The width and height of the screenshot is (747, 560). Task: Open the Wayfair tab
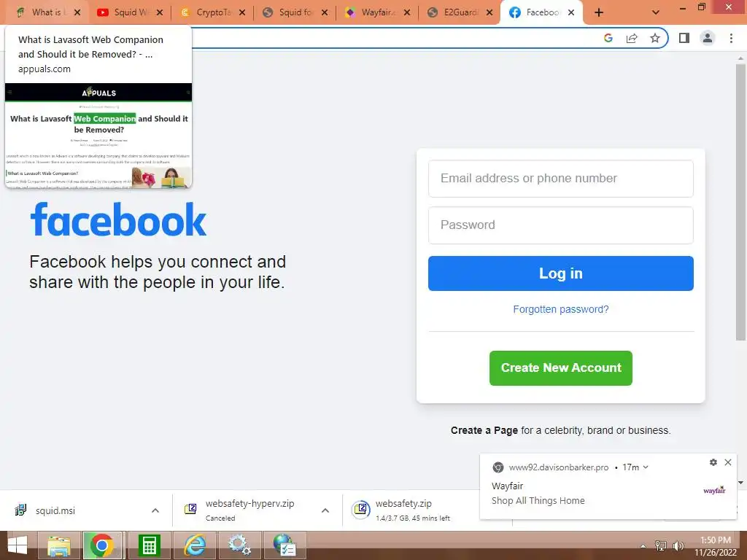[371, 12]
